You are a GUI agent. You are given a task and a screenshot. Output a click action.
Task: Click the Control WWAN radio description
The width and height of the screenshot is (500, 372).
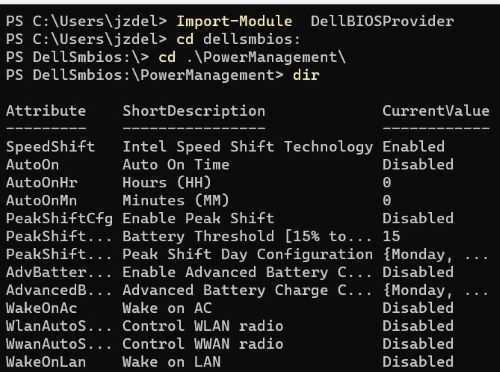tap(203, 344)
